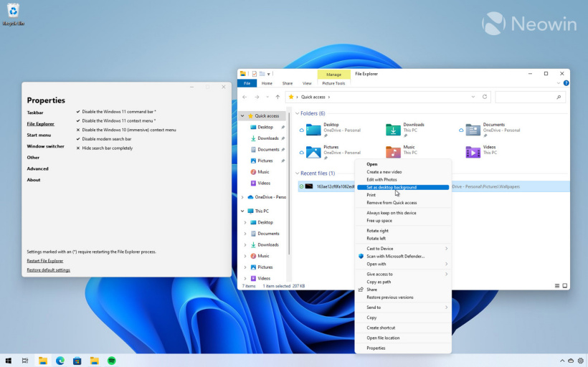The image size is (588, 367).
Task: Expand the OneDrive - Personal tree node
Action: click(242, 197)
